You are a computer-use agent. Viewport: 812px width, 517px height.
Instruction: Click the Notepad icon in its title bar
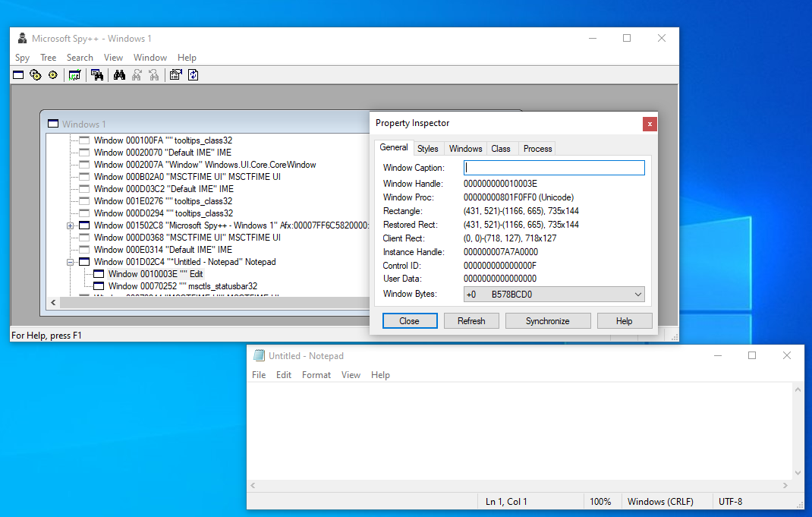pyautogui.click(x=259, y=355)
